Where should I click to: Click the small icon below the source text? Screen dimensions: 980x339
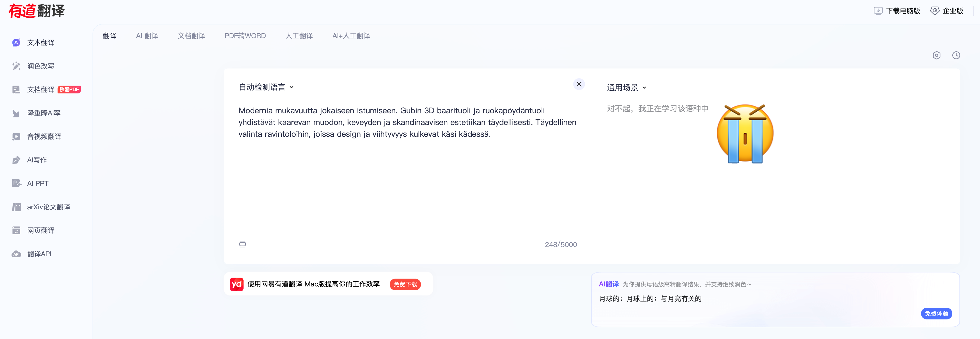click(242, 244)
